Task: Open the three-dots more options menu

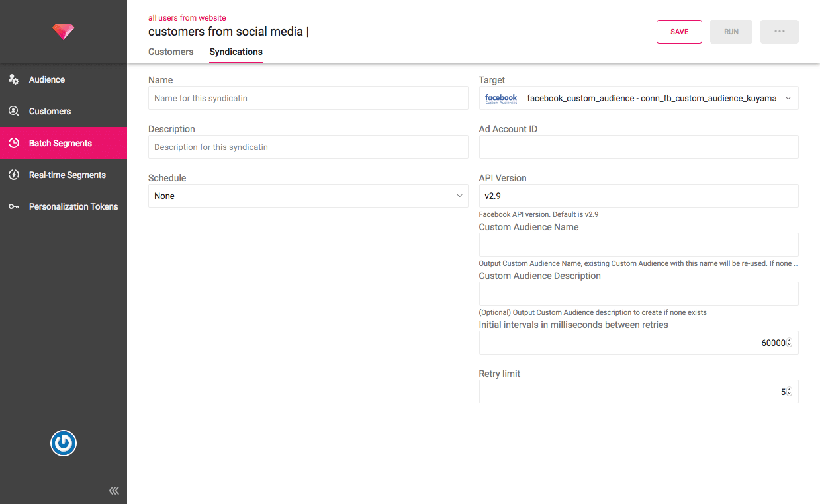Action: coord(779,32)
